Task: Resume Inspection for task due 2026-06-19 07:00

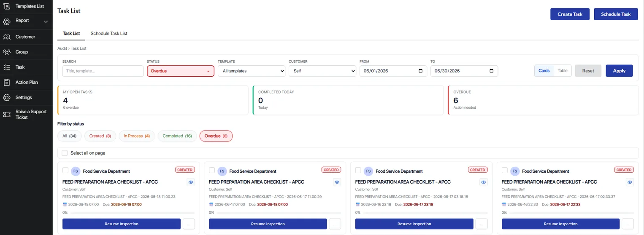Action: click(122, 224)
